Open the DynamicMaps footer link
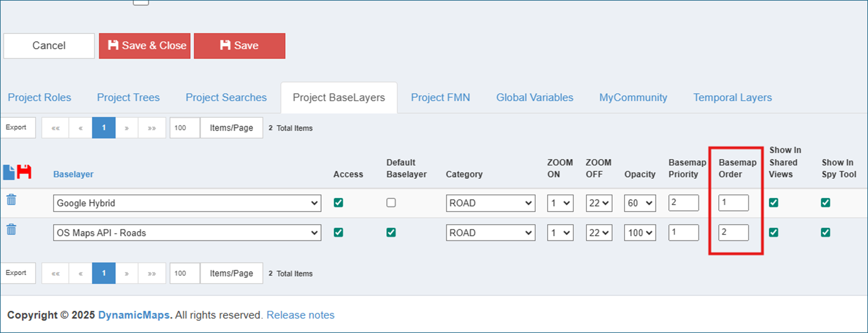This screenshot has width=868, height=333. pyautogui.click(x=135, y=315)
